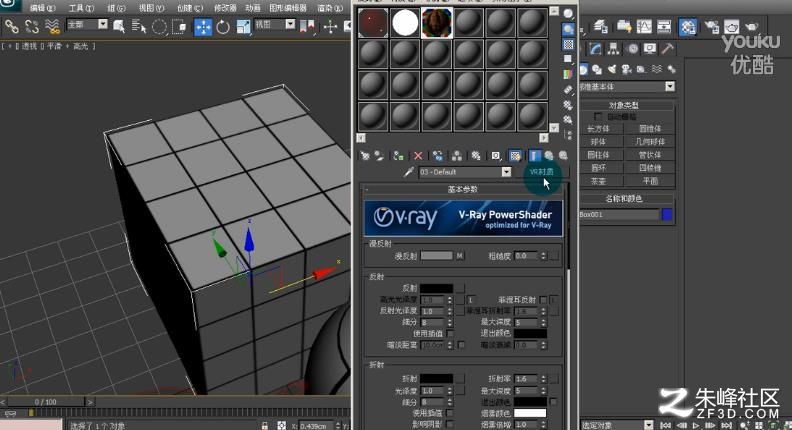Click the 球体 sphere button
The image size is (792, 430).
[598, 142]
